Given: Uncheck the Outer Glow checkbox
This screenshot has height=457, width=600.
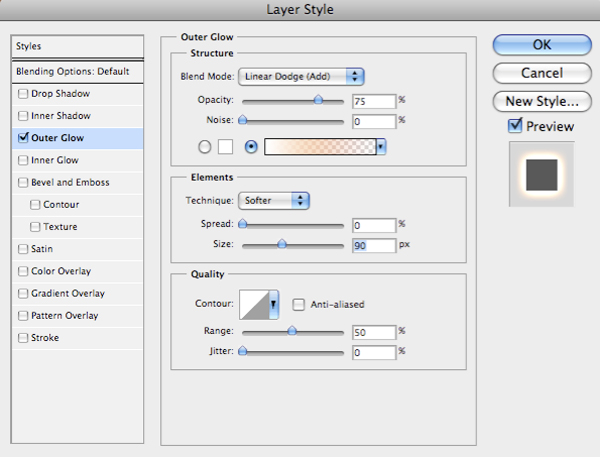Looking at the screenshot, I should point(23,138).
